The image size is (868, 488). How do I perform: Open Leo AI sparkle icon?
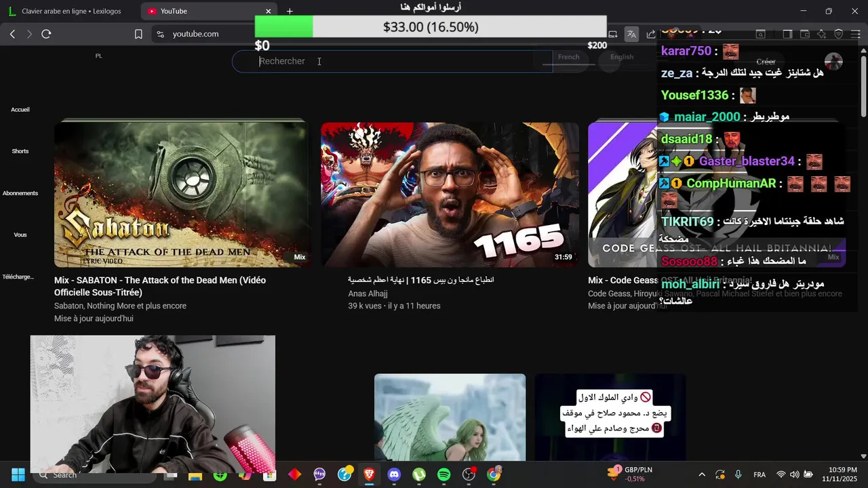822,34
